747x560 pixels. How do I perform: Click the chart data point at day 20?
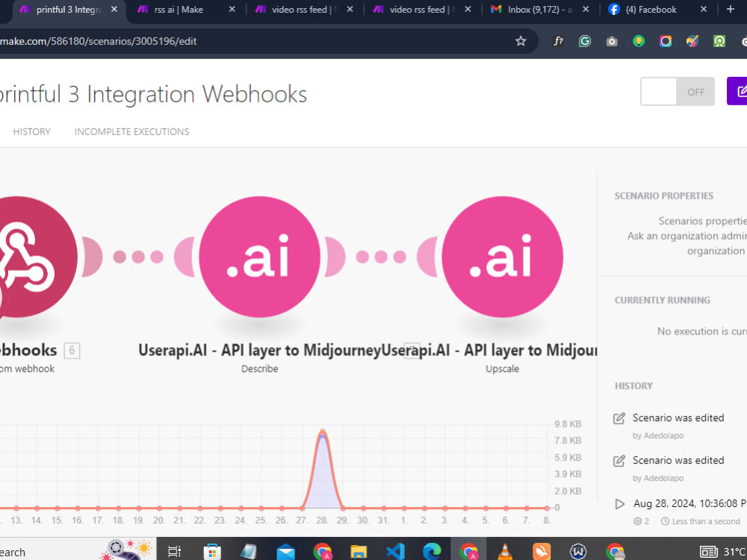tap(159, 508)
